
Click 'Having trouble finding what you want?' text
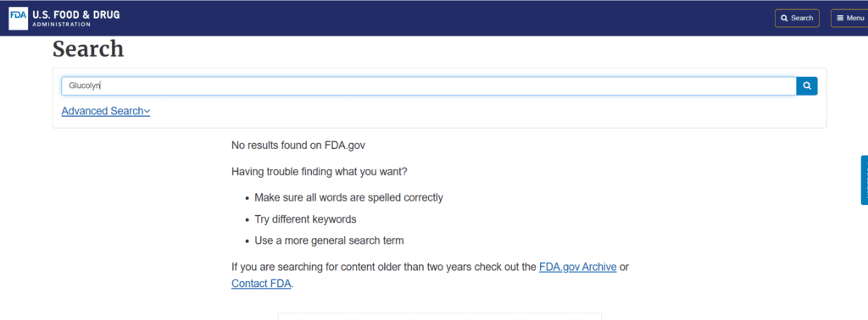tap(320, 171)
